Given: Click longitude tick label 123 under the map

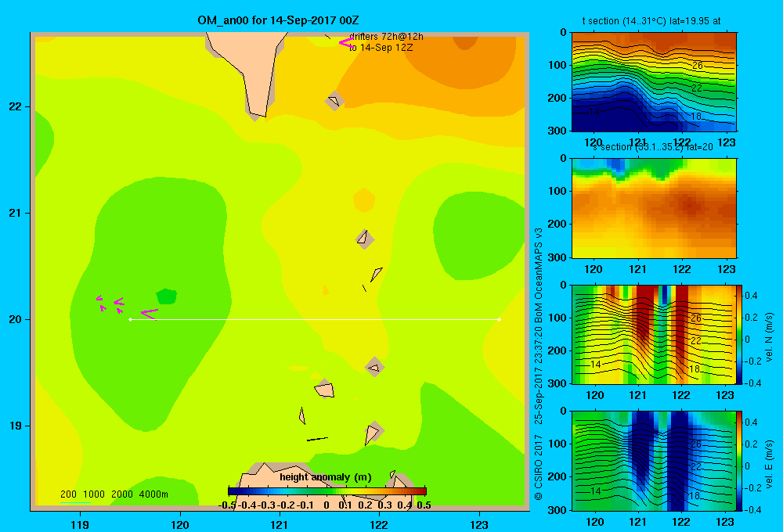Looking at the screenshot, I should (479, 524).
